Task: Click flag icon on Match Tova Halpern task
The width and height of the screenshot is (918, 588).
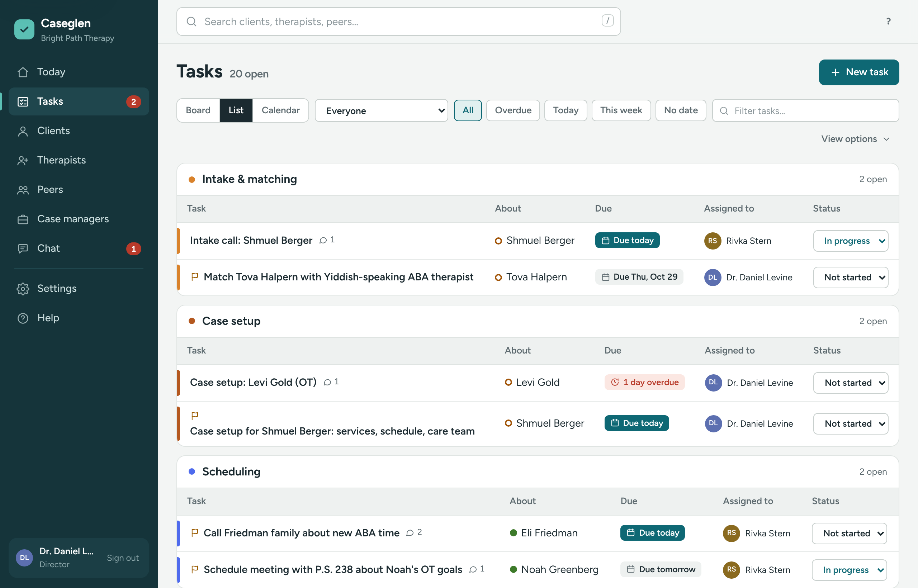Action: click(195, 277)
